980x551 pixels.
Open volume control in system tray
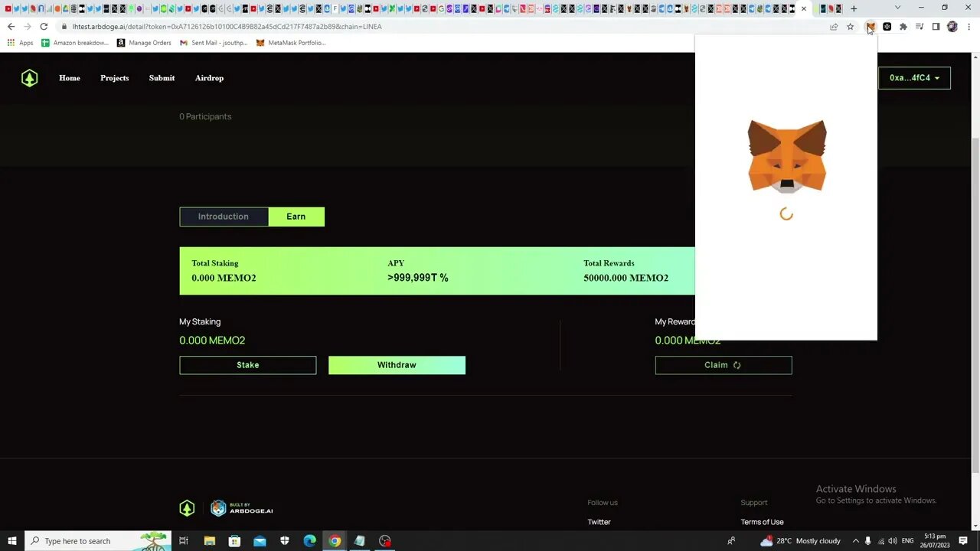click(893, 541)
